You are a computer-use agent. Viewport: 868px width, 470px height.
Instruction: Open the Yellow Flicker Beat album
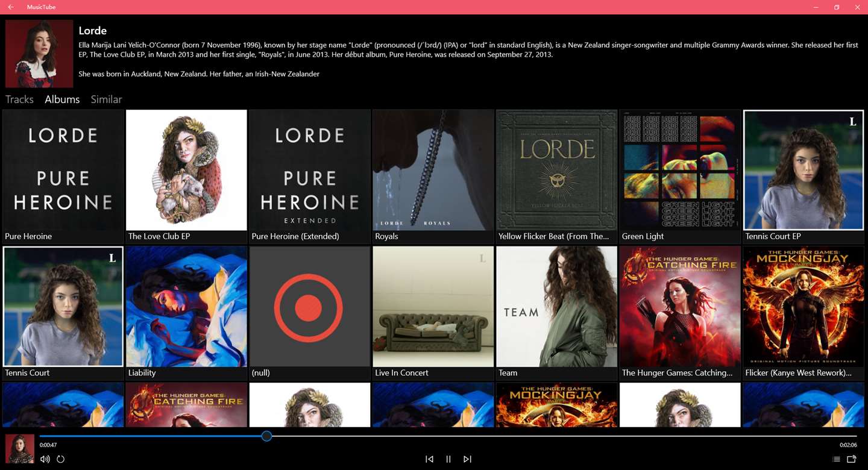point(556,177)
